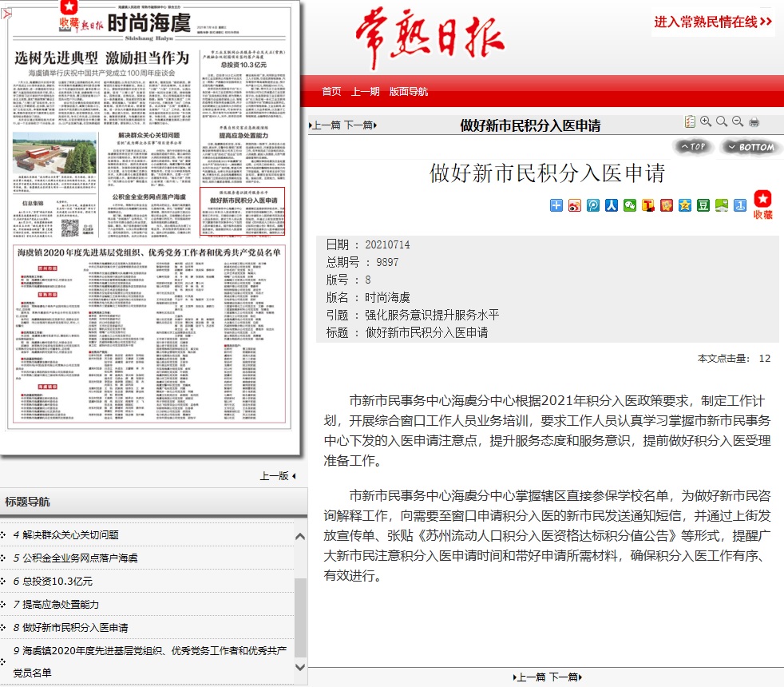Share the article to Sina Weibo
Image resolution: width=784 pixels, height=687 pixels.
click(x=575, y=205)
